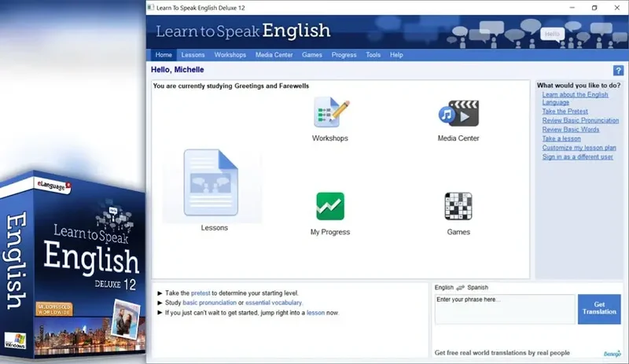
Task: Open the essential vocabulary link
Action: coord(273,303)
